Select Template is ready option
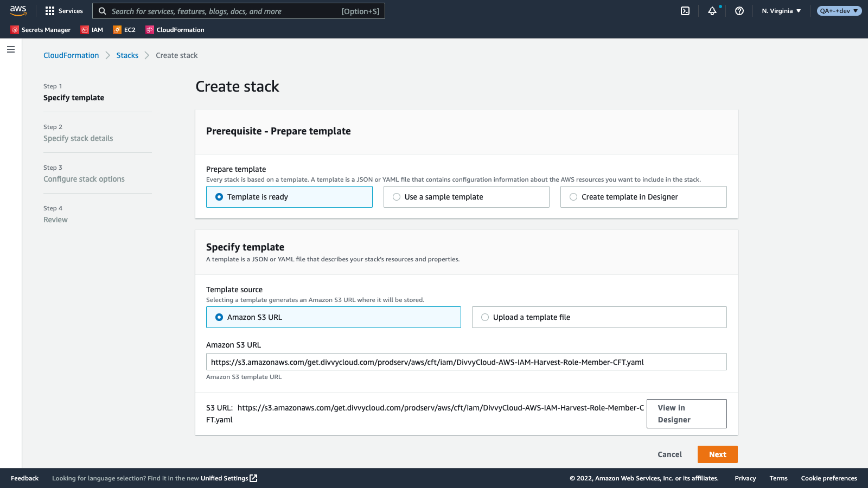 (x=289, y=197)
